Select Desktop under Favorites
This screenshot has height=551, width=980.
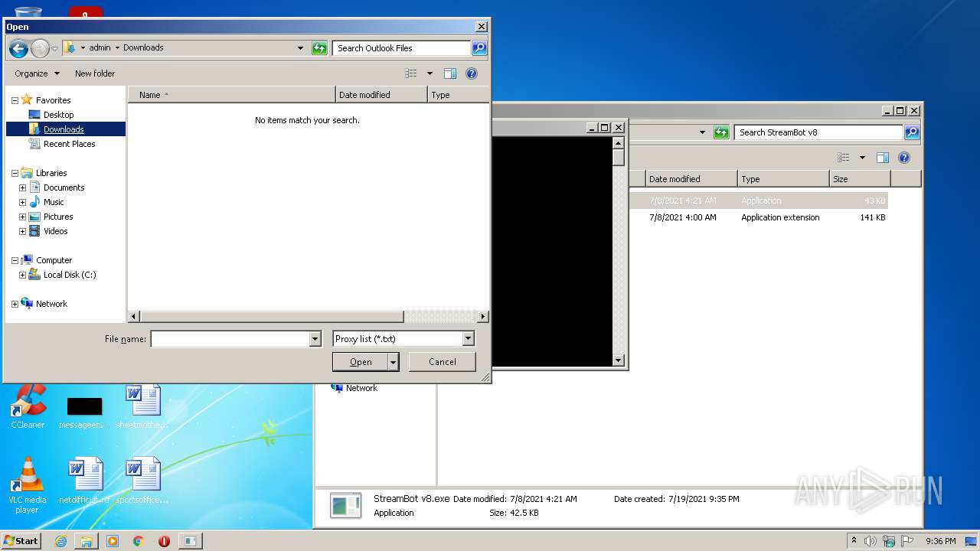coord(58,115)
